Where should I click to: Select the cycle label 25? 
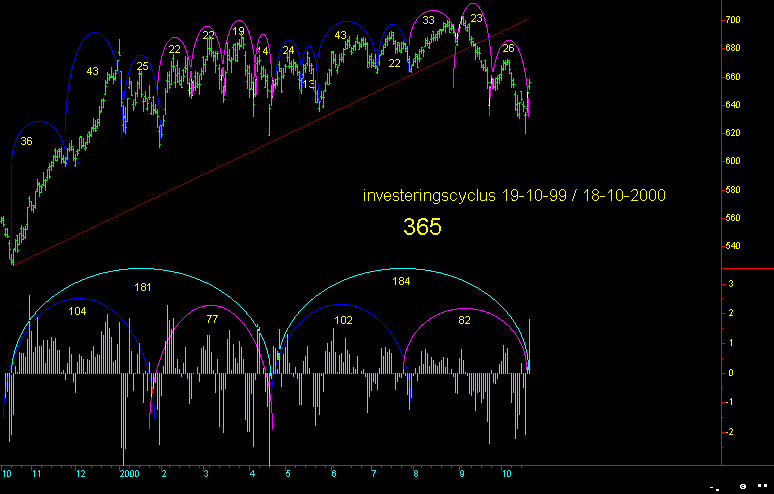[x=142, y=67]
